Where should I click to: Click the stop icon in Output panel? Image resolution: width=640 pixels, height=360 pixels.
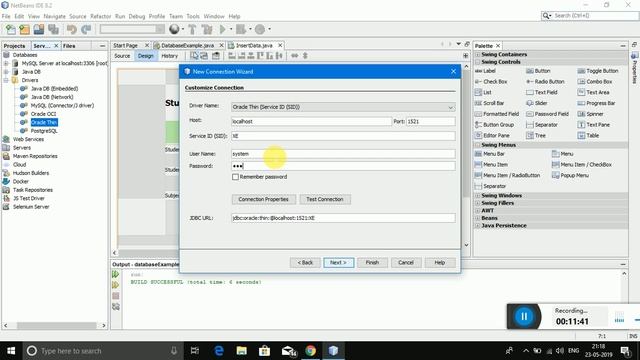tap(116, 296)
